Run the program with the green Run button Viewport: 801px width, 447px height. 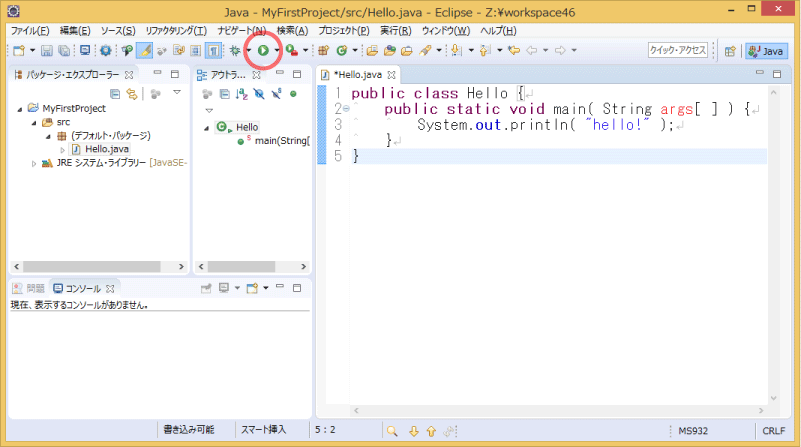pos(263,50)
